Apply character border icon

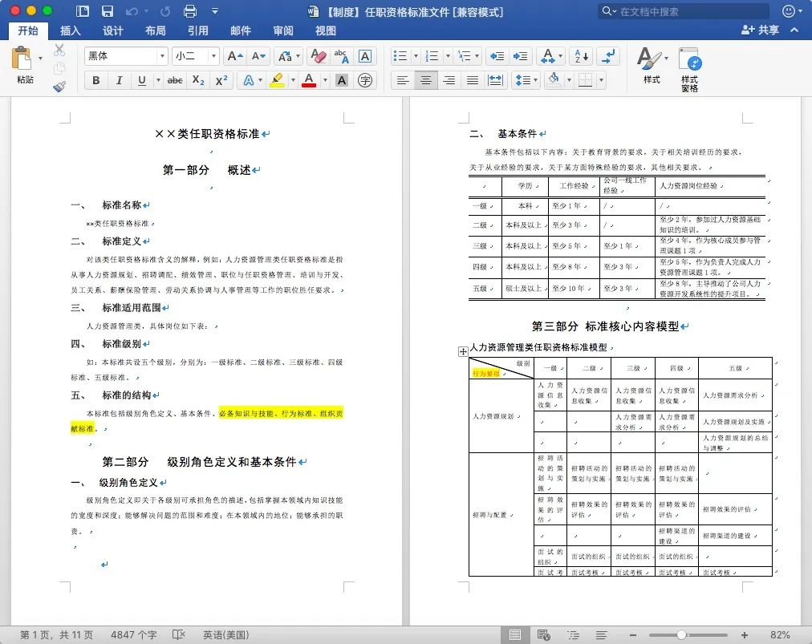pyautogui.click(x=365, y=56)
